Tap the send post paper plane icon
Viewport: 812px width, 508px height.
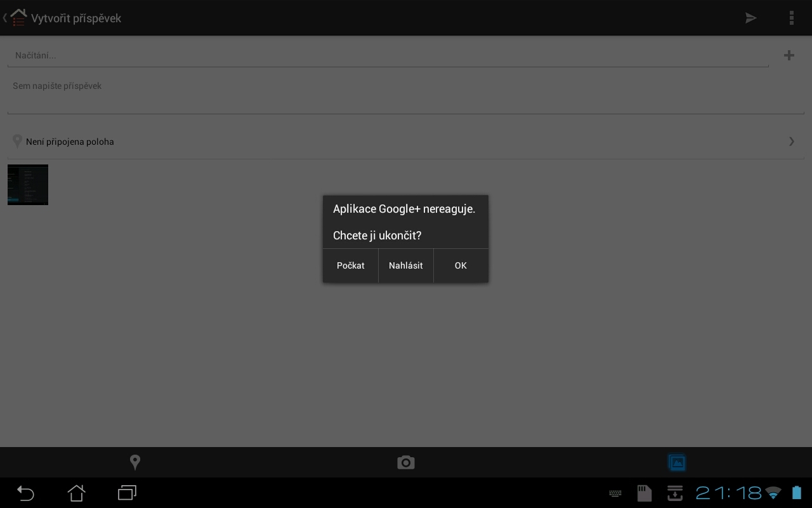coord(750,18)
